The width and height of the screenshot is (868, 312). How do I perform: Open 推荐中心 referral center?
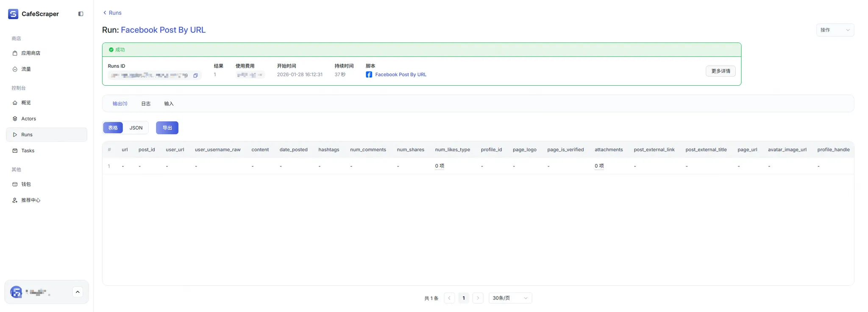47,200
